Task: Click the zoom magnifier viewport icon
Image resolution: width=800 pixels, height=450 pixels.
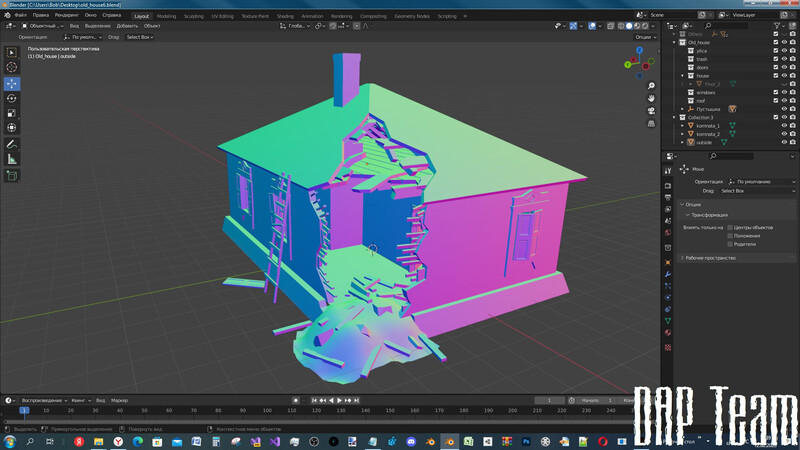Action: click(x=651, y=86)
